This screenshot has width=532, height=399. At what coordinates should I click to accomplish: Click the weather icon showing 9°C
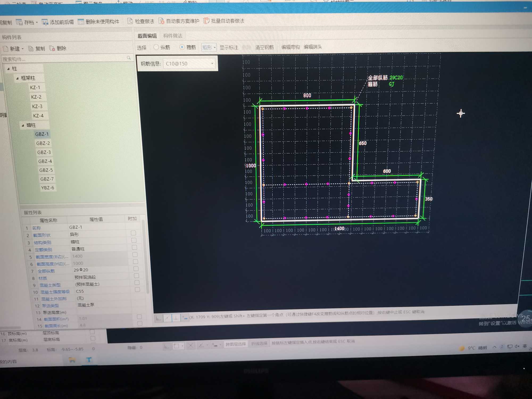point(462,348)
